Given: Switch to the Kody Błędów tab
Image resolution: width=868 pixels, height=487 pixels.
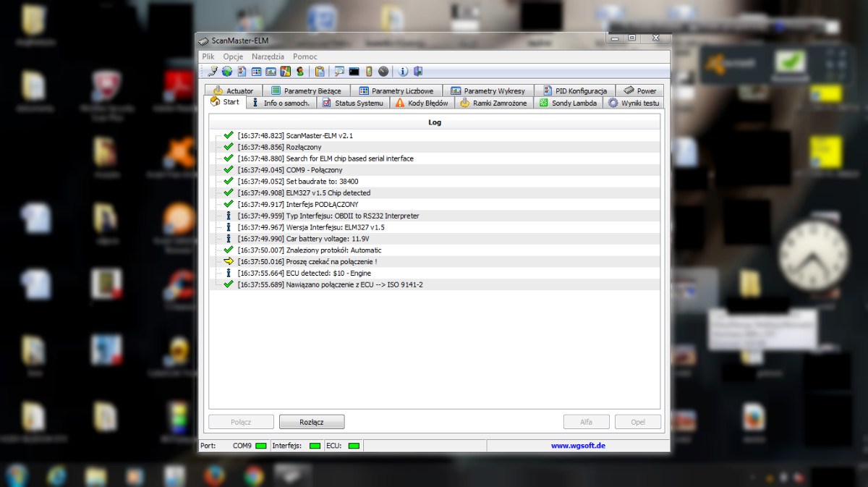Looking at the screenshot, I should (x=422, y=103).
